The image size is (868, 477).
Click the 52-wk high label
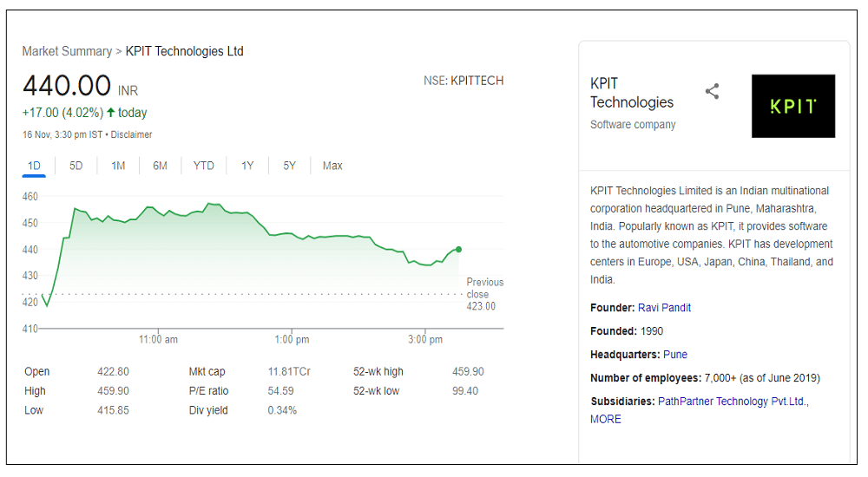(378, 371)
